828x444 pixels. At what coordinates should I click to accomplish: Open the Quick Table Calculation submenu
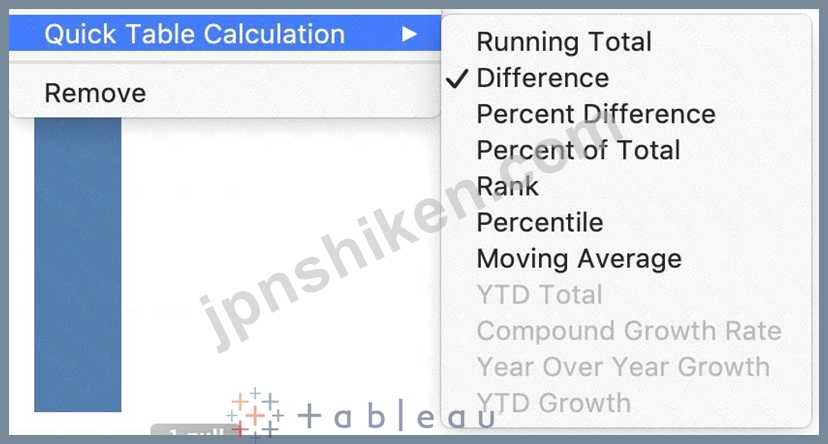point(225,33)
